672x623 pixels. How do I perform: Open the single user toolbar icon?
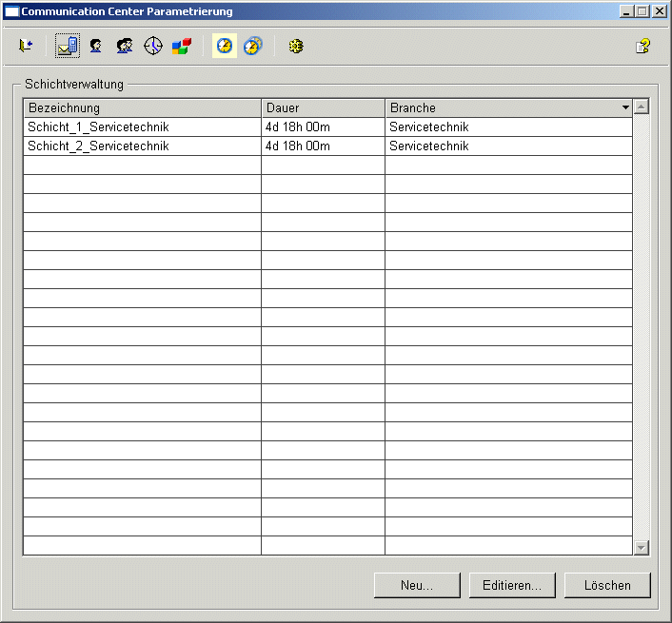coord(96,46)
